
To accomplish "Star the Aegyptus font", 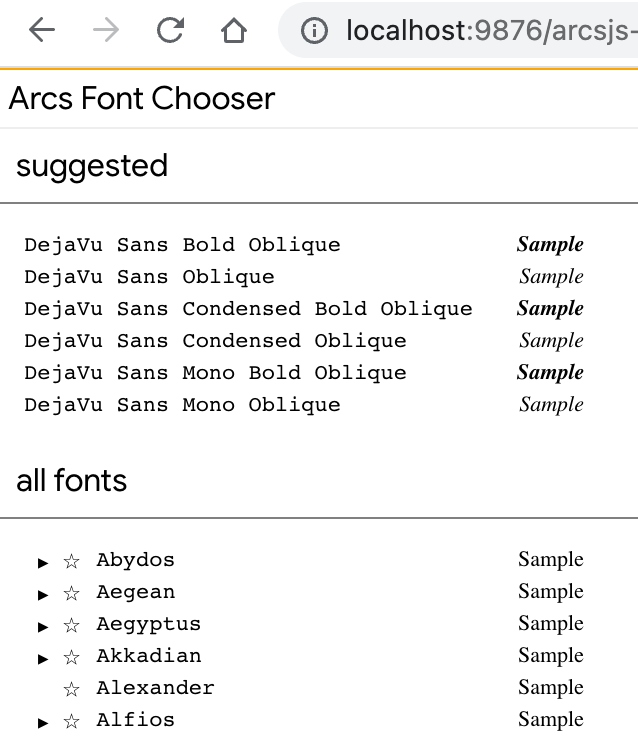I will point(71,625).
